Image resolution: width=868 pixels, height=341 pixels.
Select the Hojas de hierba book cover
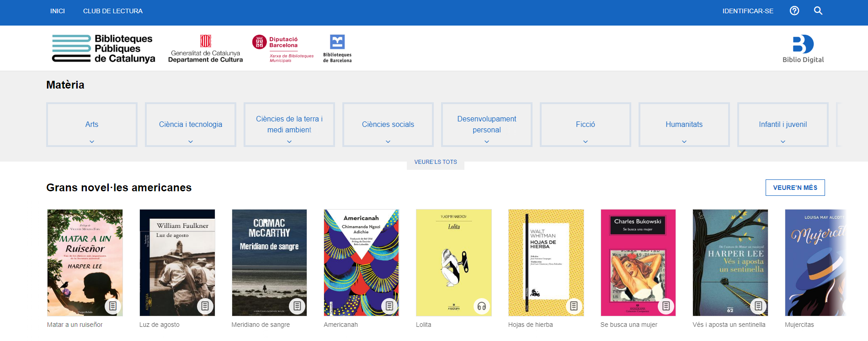point(546,262)
